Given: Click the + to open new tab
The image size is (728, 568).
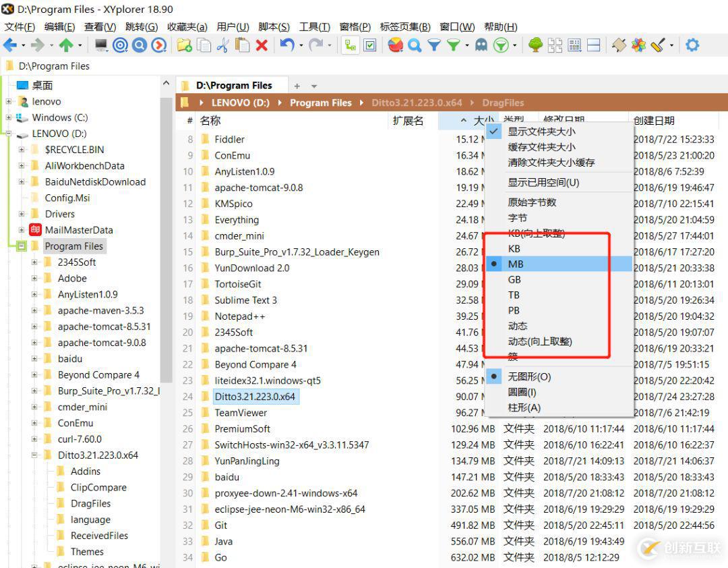Looking at the screenshot, I should point(295,86).
